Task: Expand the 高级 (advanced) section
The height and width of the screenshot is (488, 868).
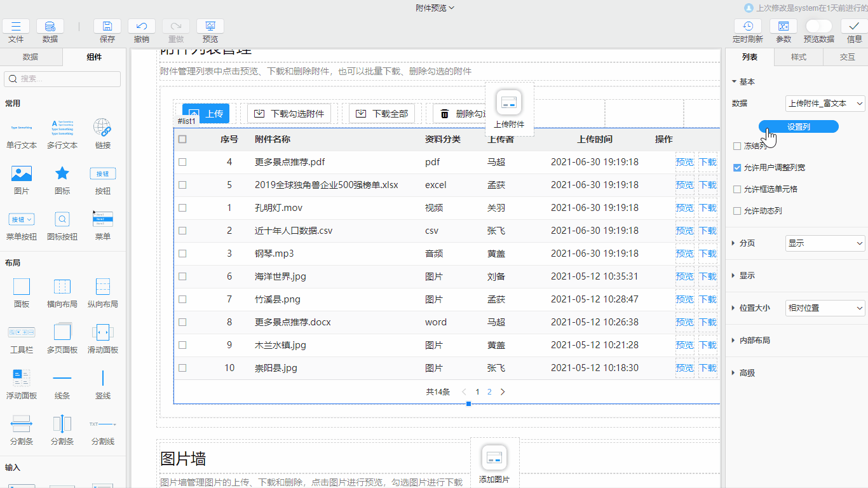Action: tap(749, 373)
